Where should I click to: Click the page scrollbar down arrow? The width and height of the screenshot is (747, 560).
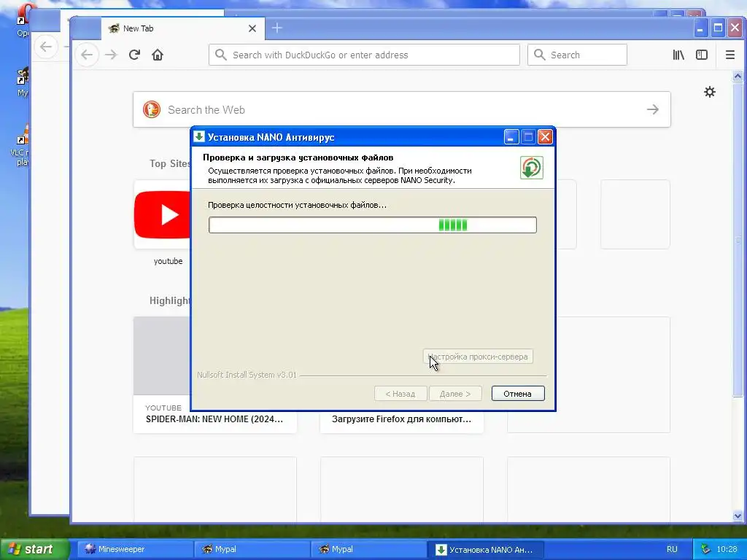pos(738,516)
